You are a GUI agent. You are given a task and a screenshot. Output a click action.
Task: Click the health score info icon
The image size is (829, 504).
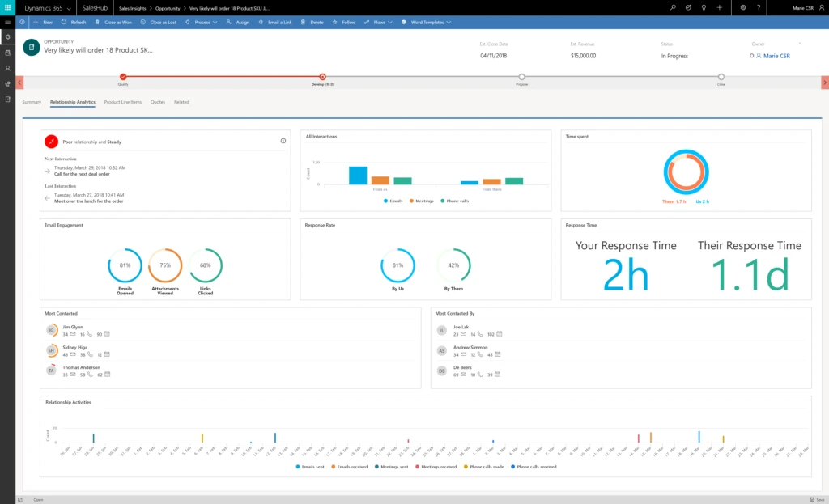[283, 140]
